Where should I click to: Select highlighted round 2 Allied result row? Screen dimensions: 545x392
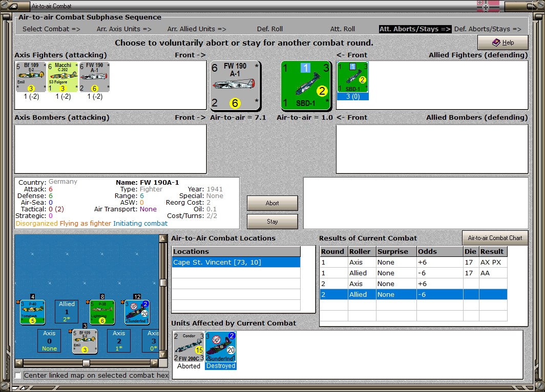pyautogui.click(x=413, y=294)
